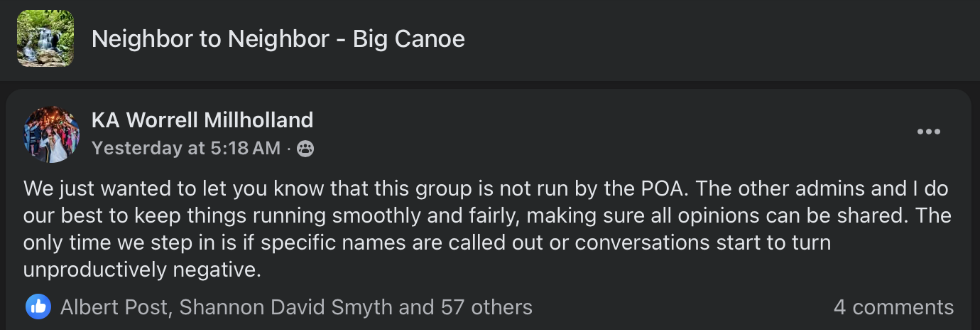Open the Big Canoe waterfall group thumbnail
Viewport: 980px width, 330px height.
coord(45,38)
